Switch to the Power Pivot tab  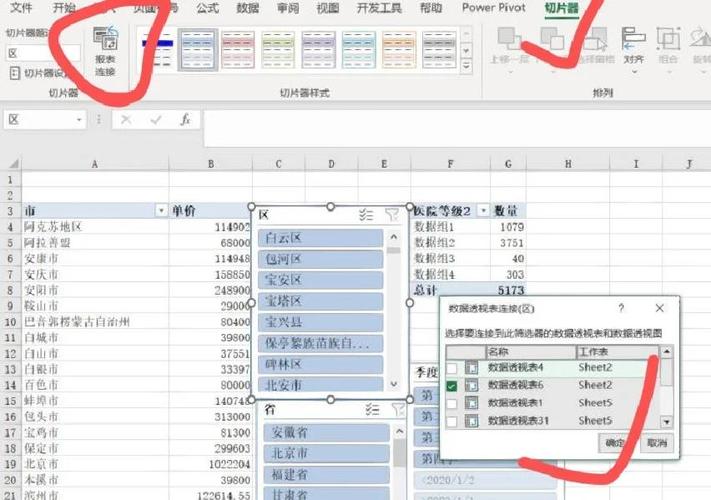(496, 8)
